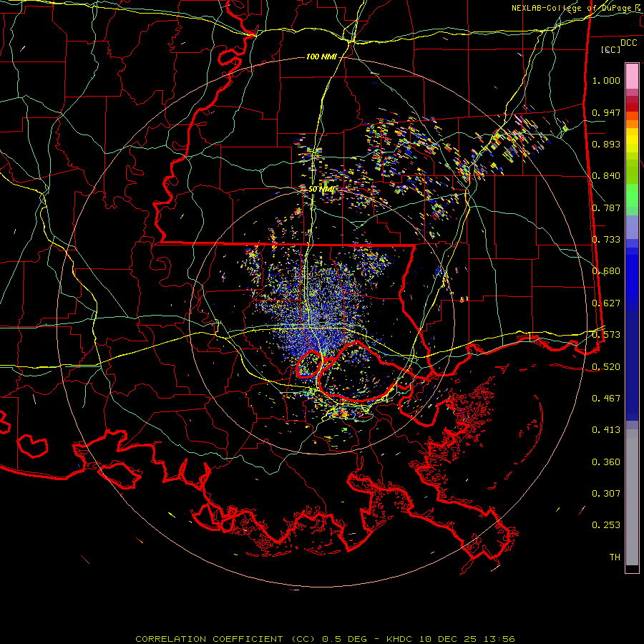Select the 0.467 scale value
Screen dimensions: 644x644
point(606,399)
